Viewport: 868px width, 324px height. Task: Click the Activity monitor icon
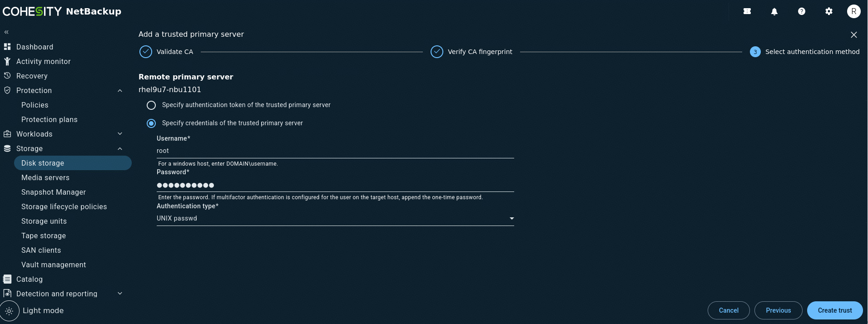(x=7, y=61)
